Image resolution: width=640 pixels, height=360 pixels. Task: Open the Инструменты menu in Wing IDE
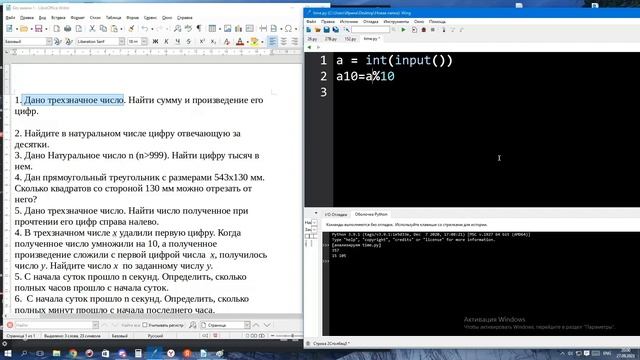pyautogui.click(x=396, y=21)
